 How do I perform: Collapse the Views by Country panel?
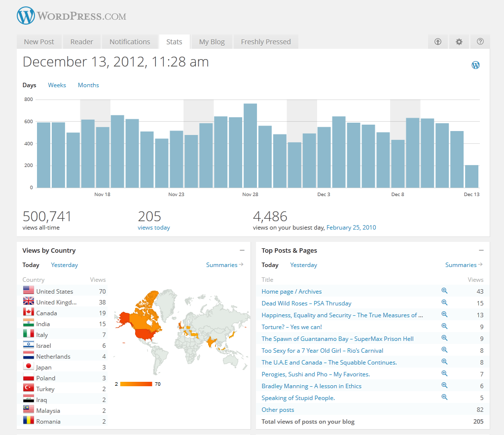[242, 251]
